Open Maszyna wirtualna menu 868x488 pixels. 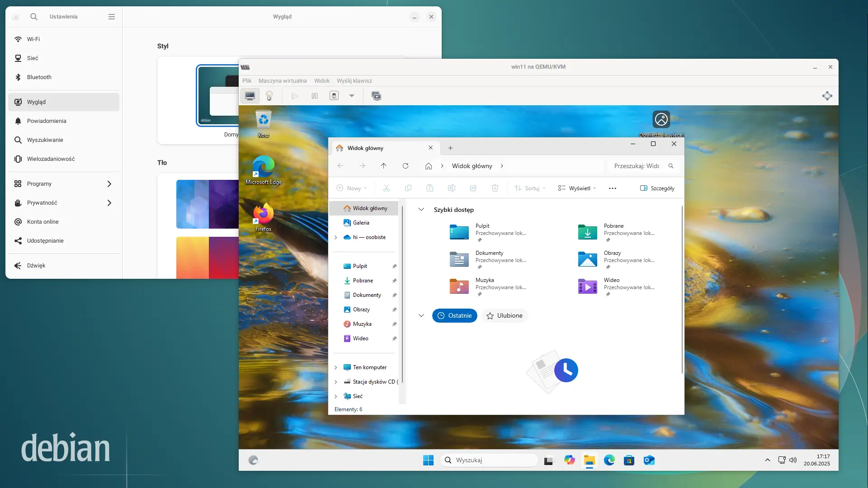283,81
